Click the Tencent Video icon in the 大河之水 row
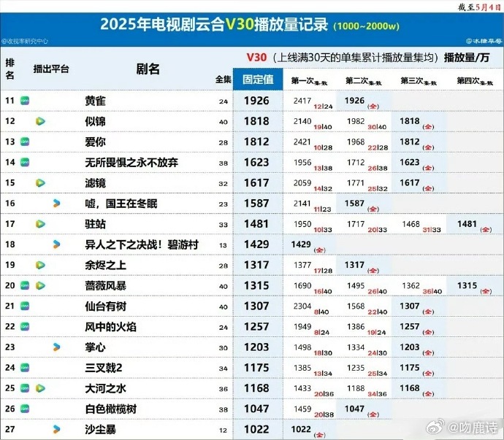The width and height of the screenshot is (504, 440). pyautogui.click(x=40, y=388)
